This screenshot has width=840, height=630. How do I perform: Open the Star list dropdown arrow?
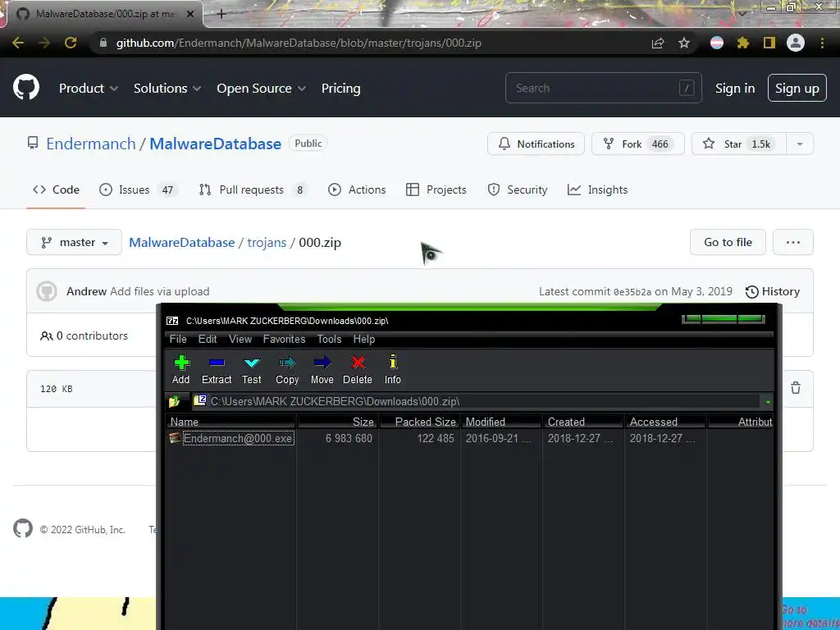(x=800, y=144)
